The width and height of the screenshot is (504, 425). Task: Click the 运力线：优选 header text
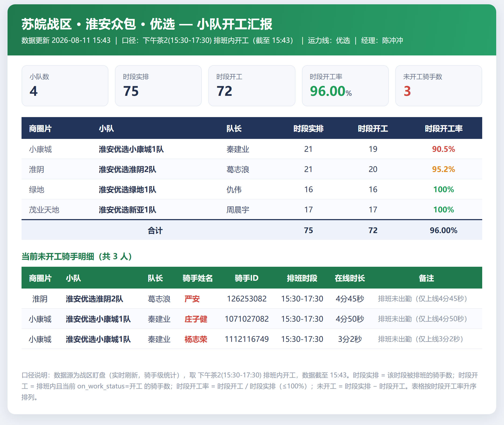click(x=329, y=40)
